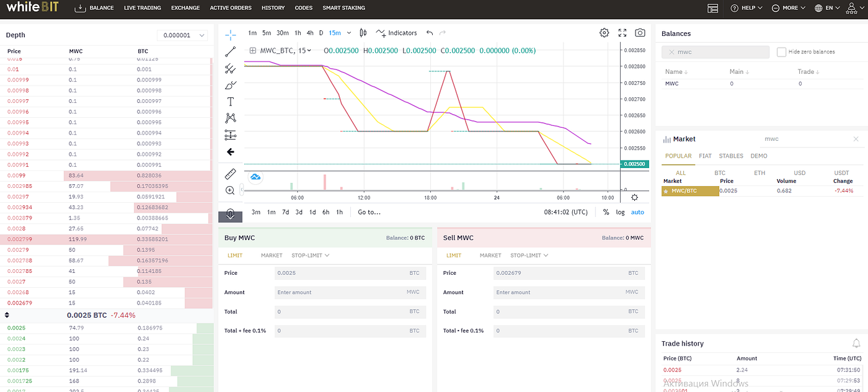Image resolution: width=868 pixels, height=392 pixels.
Task: Toggle percent scale on chart
Action: pyautogui.click(x=606, y=212)
